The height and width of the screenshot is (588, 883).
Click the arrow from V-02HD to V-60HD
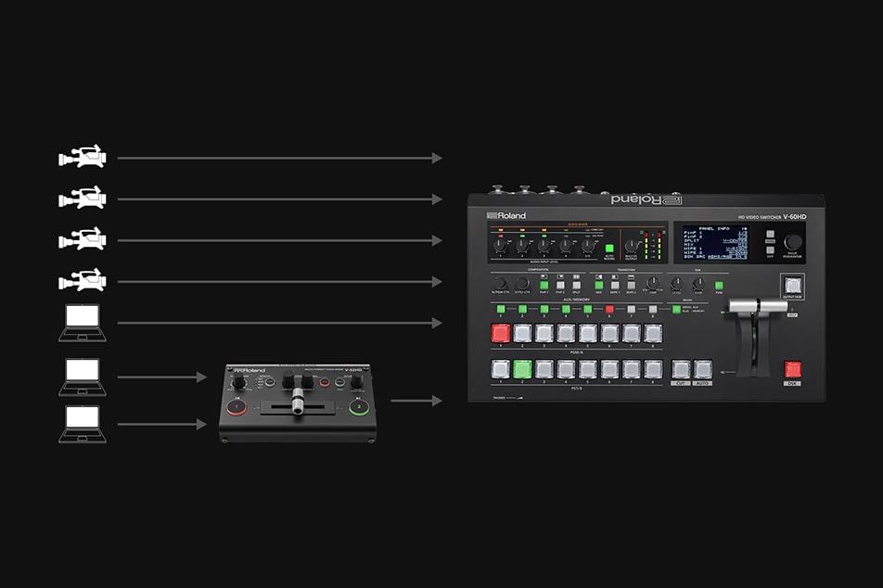pos(416,401)
